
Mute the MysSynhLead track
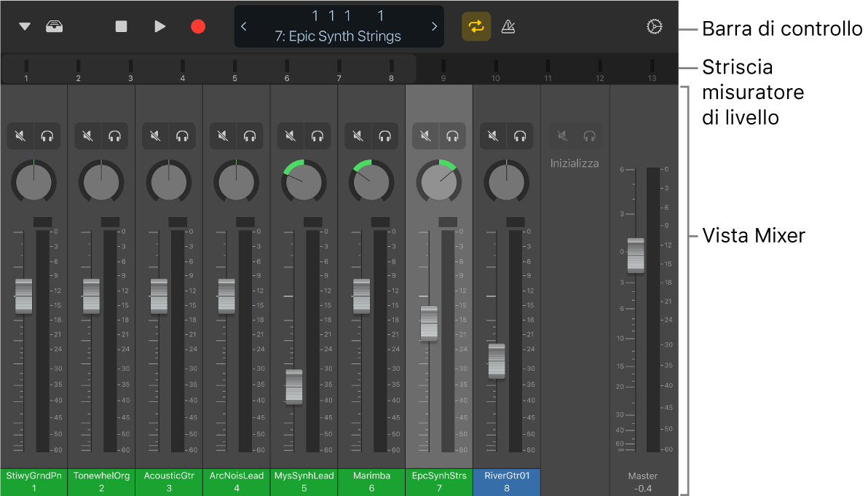pos(291,135)
